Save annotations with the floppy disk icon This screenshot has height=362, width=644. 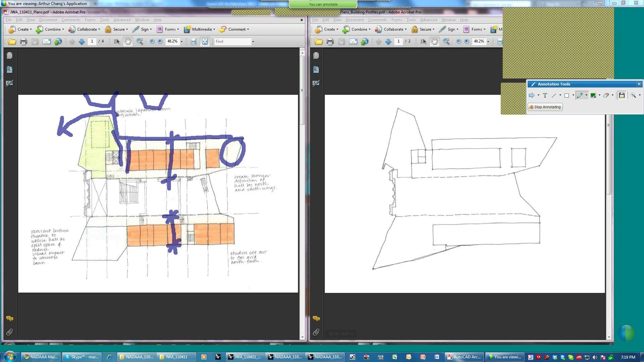pos(622,96)
